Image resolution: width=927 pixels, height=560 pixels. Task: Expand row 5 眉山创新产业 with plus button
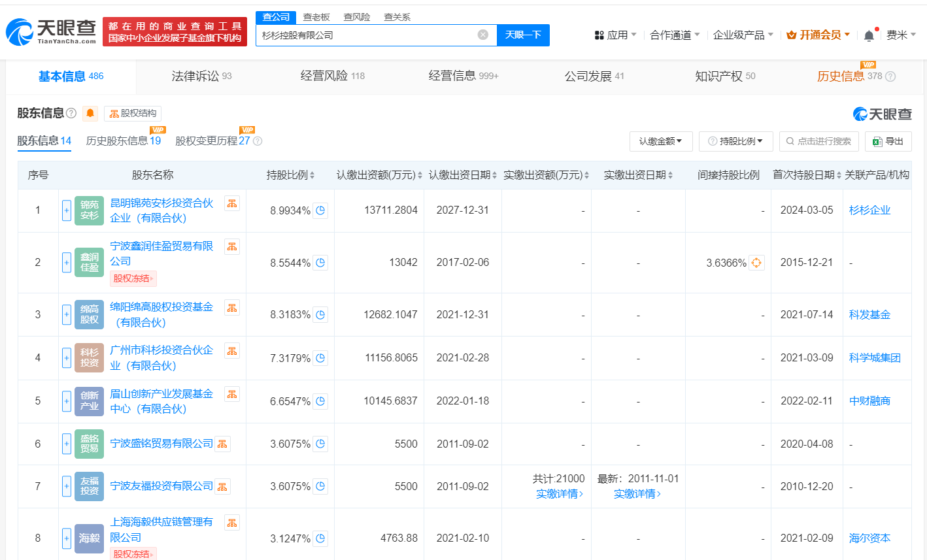coord(67,401)
